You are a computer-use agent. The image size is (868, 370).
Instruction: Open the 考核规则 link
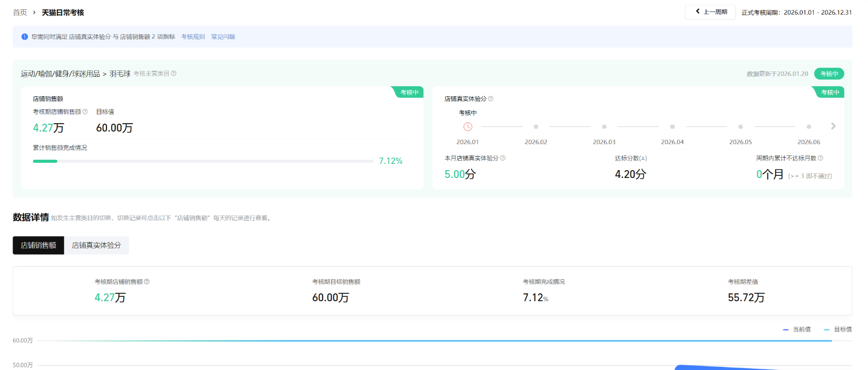193,37
